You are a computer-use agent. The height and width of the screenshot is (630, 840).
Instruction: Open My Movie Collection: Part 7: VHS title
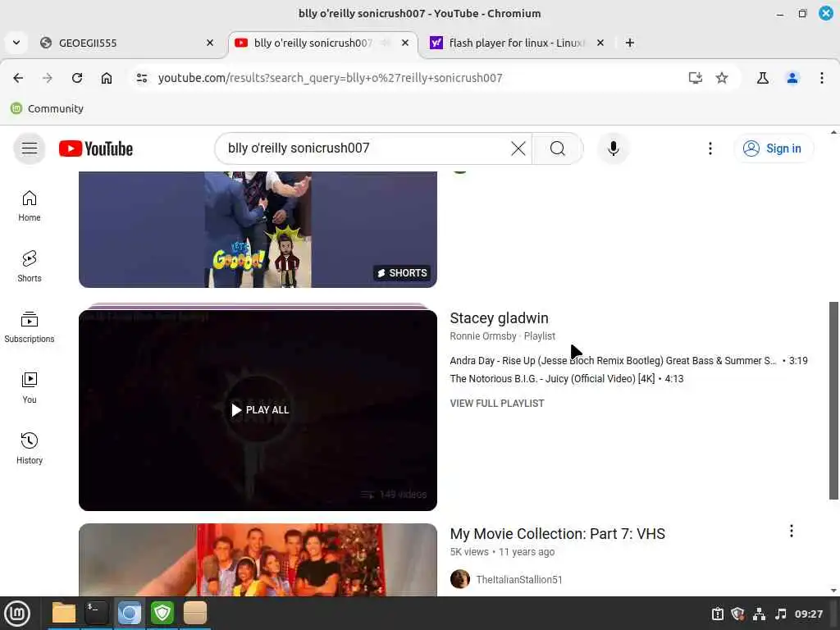coord(557,534)
